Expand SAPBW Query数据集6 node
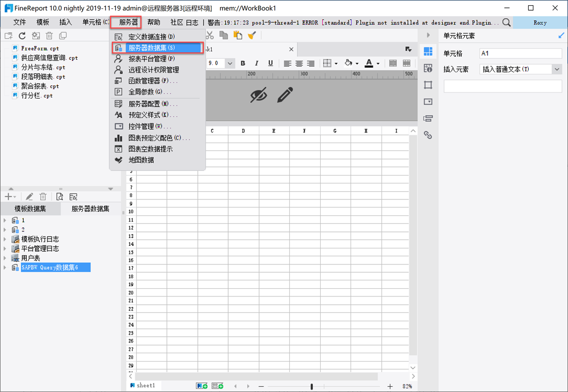This screenshot has height=392, width=568. pyautogui.click(x=5, y=268)
